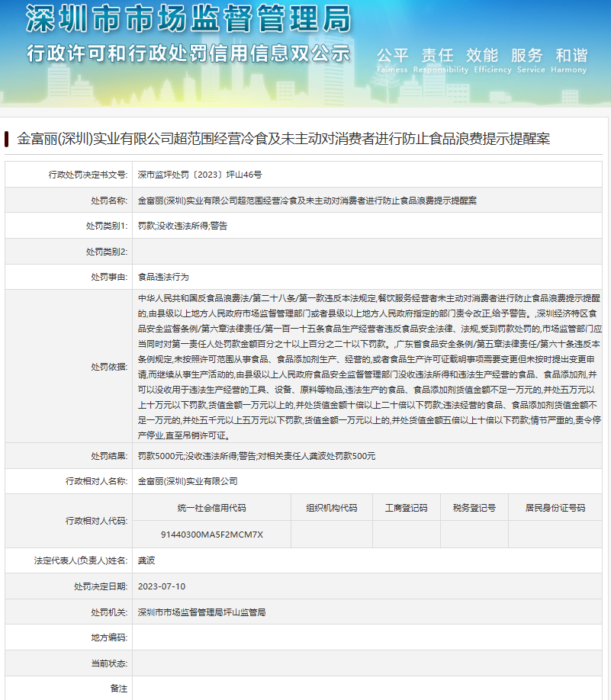
Task: Click the 责任 Responsibility slogan
Action: point(440,60)
